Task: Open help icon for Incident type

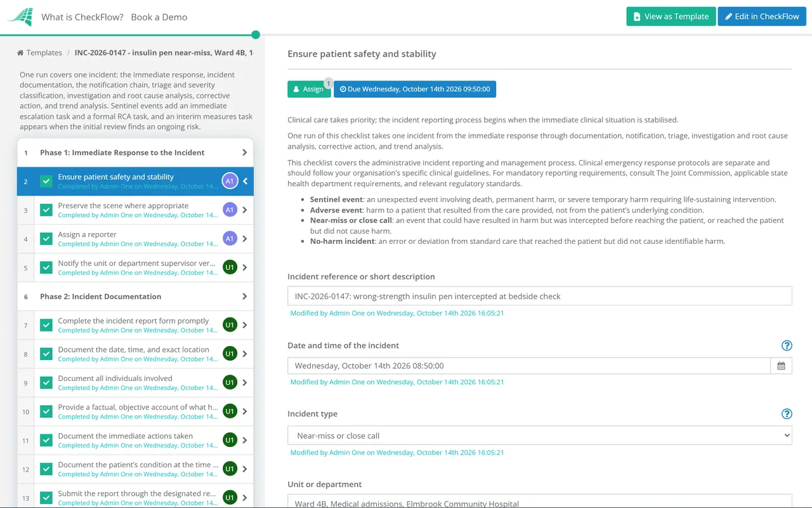Action: tap(787, 414)
